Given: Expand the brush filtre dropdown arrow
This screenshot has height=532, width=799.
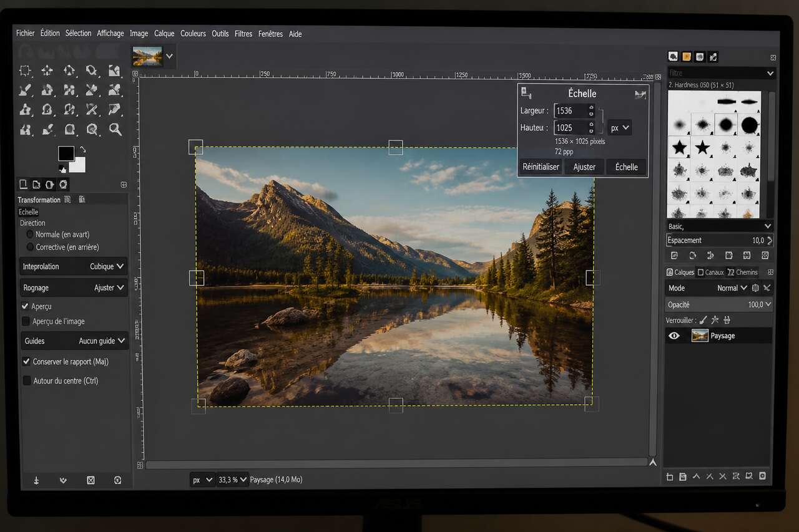Looking at the screenshot, I should point(770,73).
